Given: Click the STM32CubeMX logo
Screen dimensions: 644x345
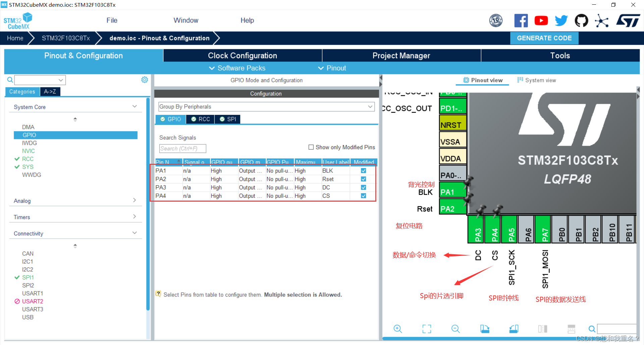Looking at the screenshot, I should coord(18,21).
